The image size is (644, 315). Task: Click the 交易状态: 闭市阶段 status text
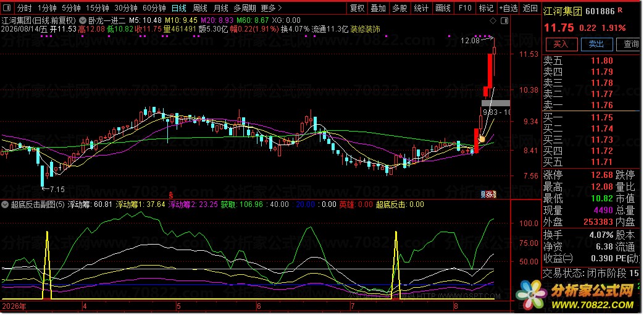(x=585, y=273)
